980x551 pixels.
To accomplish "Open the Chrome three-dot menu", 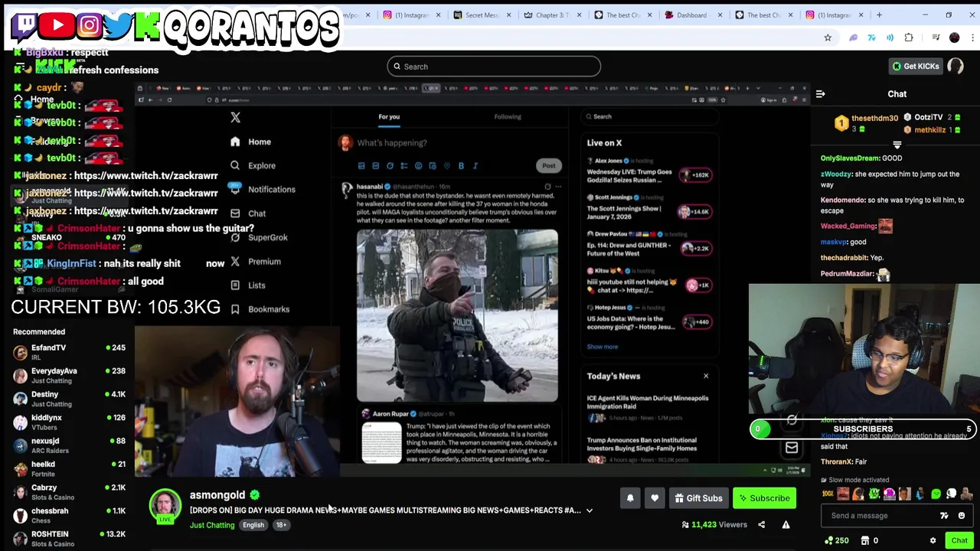I will (973, 37).
